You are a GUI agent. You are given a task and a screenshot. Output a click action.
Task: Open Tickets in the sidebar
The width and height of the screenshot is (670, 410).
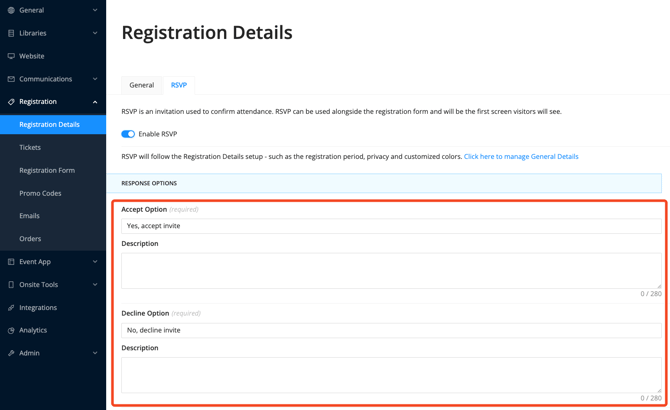(30, 147)
